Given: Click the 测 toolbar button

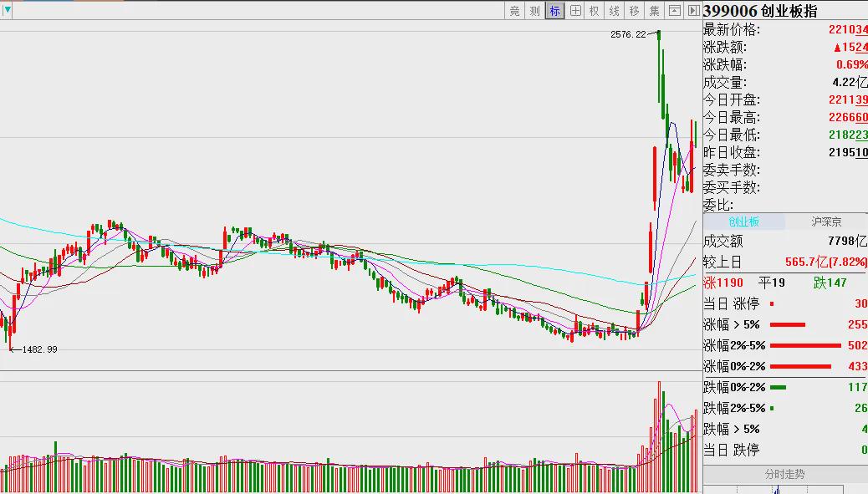Looking at the screenshot, I should (x=534, y=11).
